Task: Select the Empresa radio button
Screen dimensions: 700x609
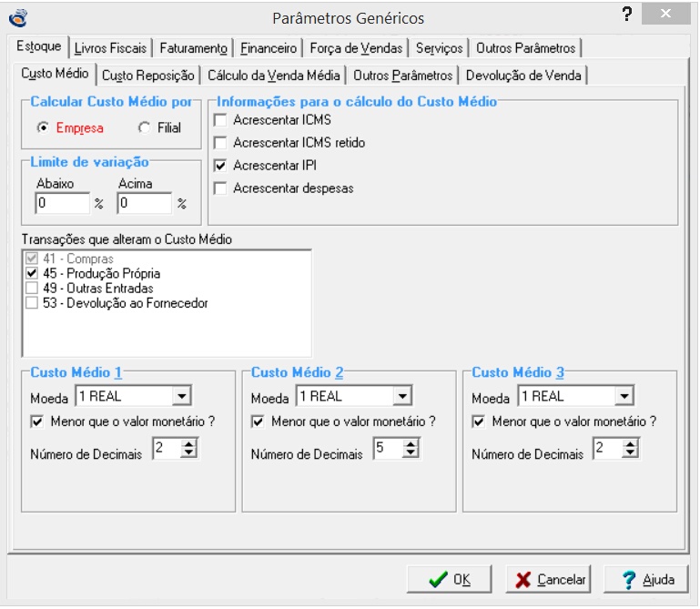Action: tap(44, 127)
